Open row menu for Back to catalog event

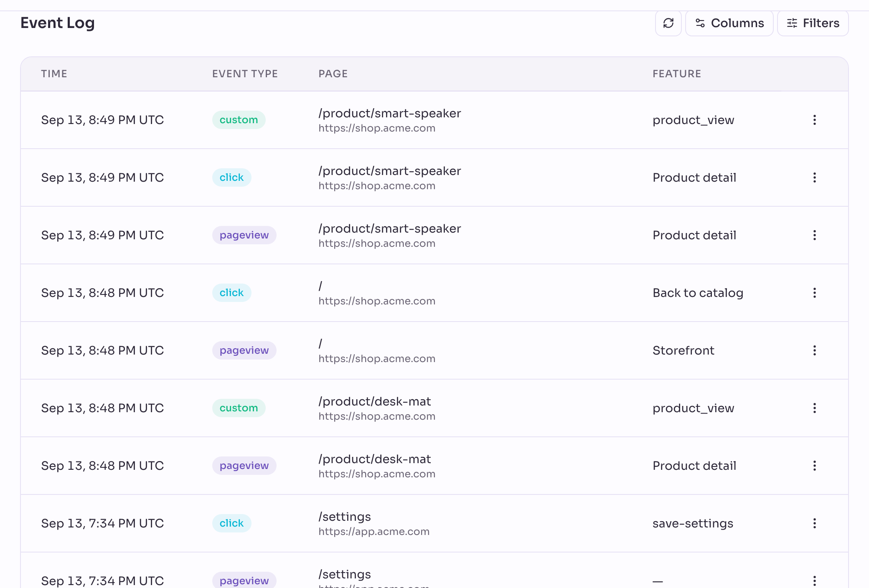click(814, 293)
